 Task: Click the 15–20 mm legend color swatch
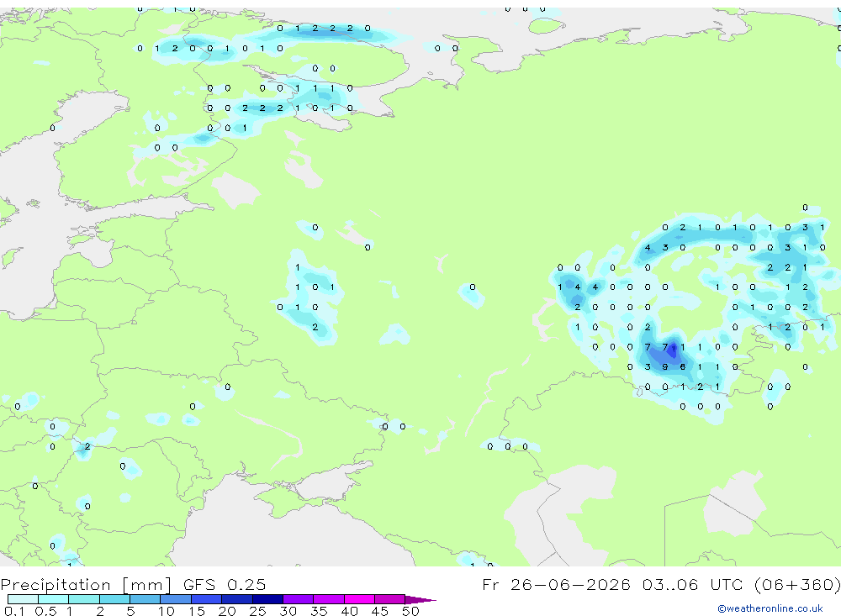(207, 599)
